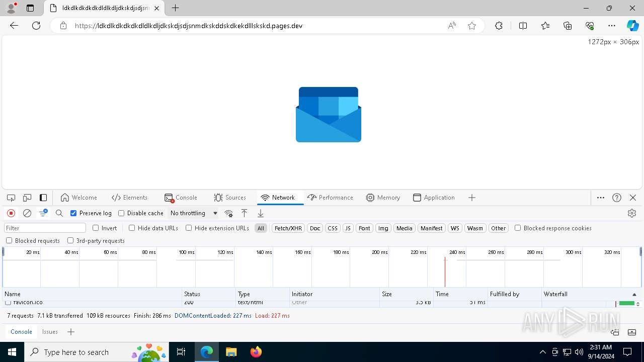Filter requests by Fetch/XHR

coord(288,228)
